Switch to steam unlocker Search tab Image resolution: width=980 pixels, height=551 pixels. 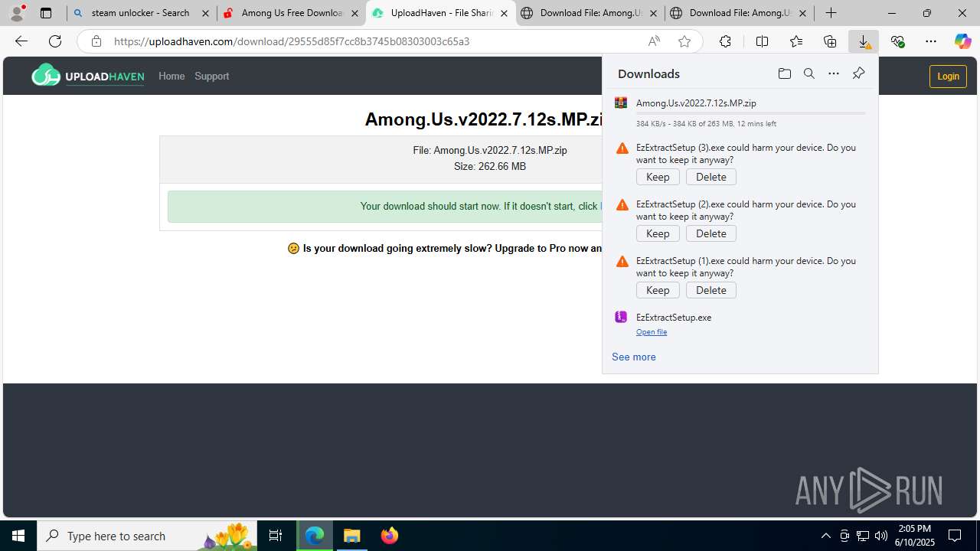(141, 13)
